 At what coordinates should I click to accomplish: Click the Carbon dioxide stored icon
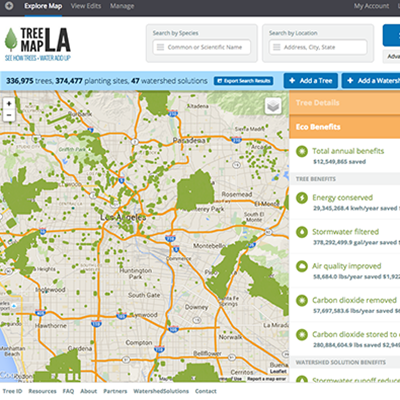tap(302, 334)
